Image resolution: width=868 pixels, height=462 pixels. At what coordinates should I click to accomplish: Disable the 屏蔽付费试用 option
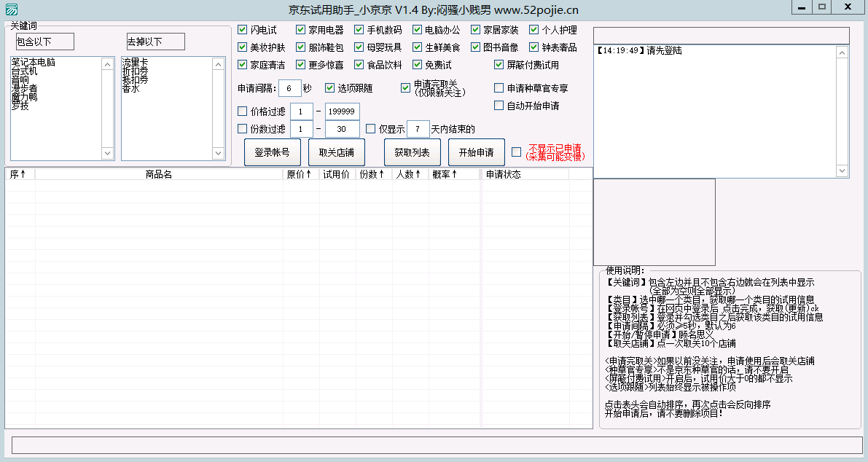point(498,65)
